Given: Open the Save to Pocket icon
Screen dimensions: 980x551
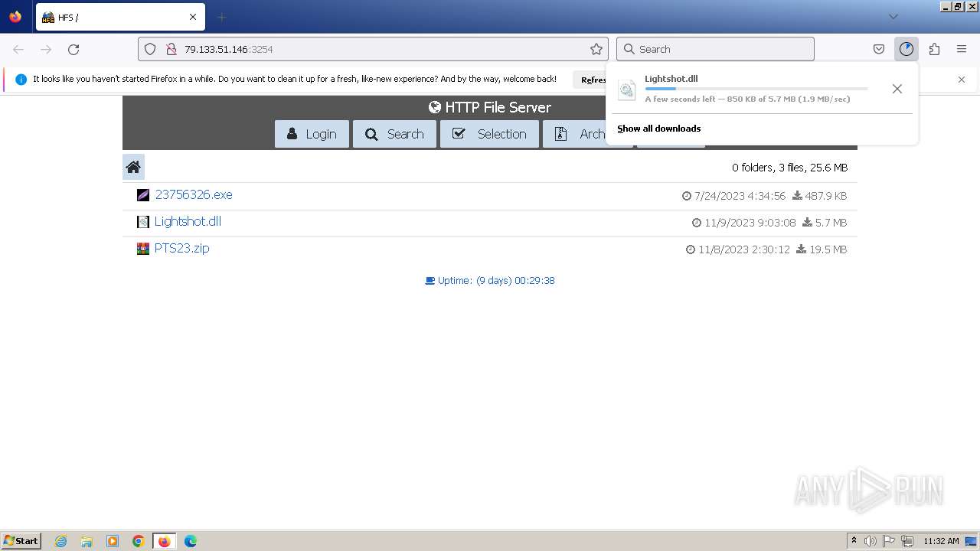Looking at the screenshot, I should [x=879, y=49].
